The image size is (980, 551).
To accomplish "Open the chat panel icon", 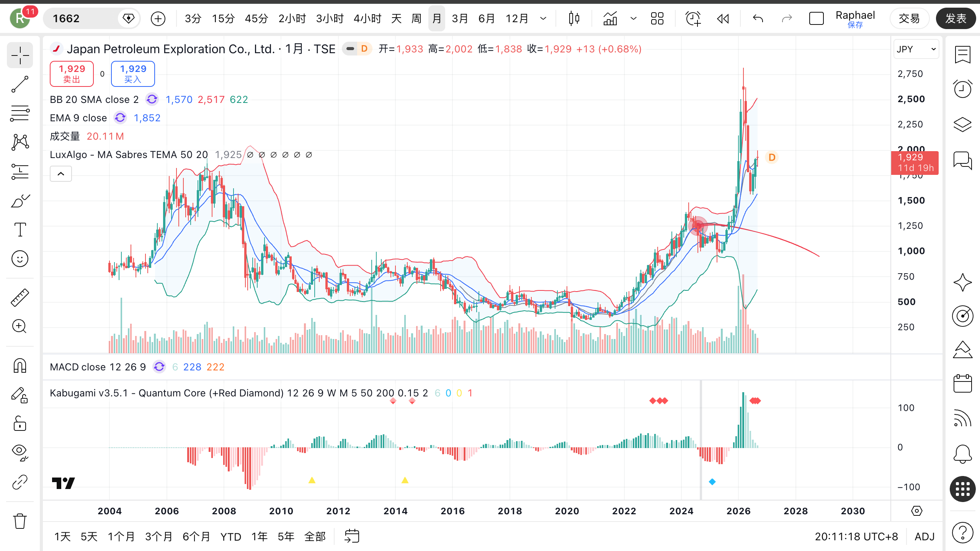I will click(x=962, y=160).
